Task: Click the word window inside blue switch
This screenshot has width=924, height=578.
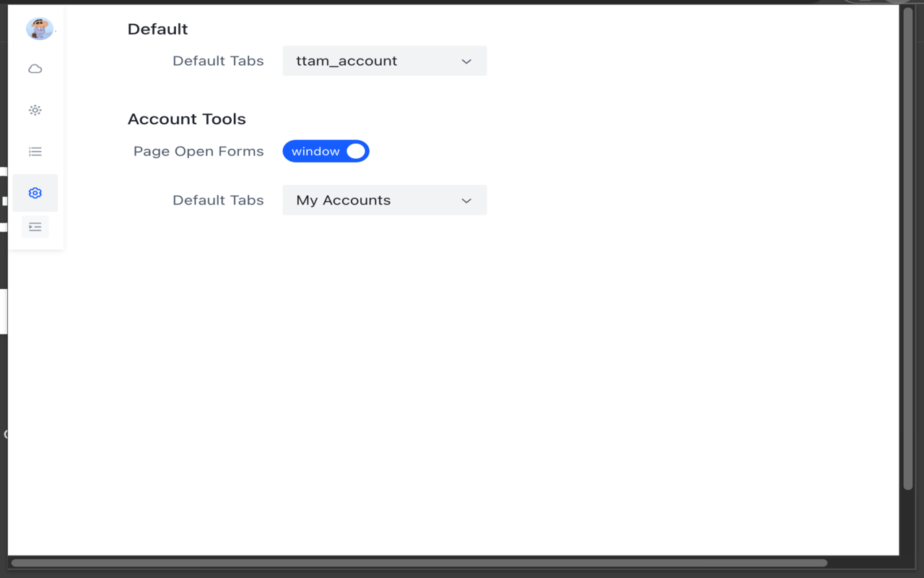Action: coord(315,152)
